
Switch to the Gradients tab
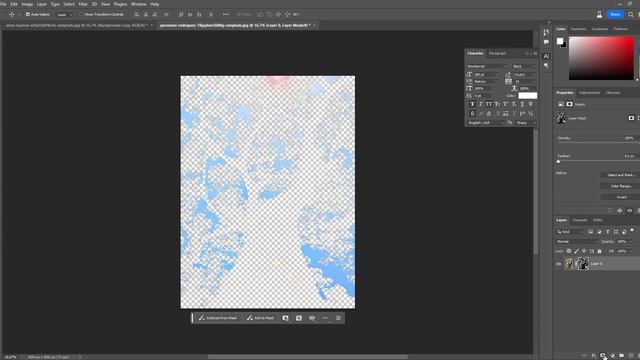click(x=600, y=29)
